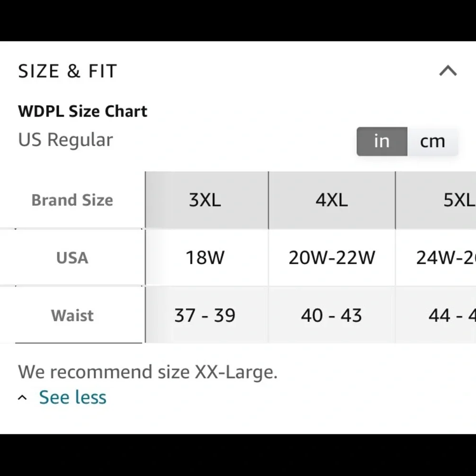The width and height of the screenshot is (476, 476).
Task: Click the See less link
Action: tap(72, 397)
